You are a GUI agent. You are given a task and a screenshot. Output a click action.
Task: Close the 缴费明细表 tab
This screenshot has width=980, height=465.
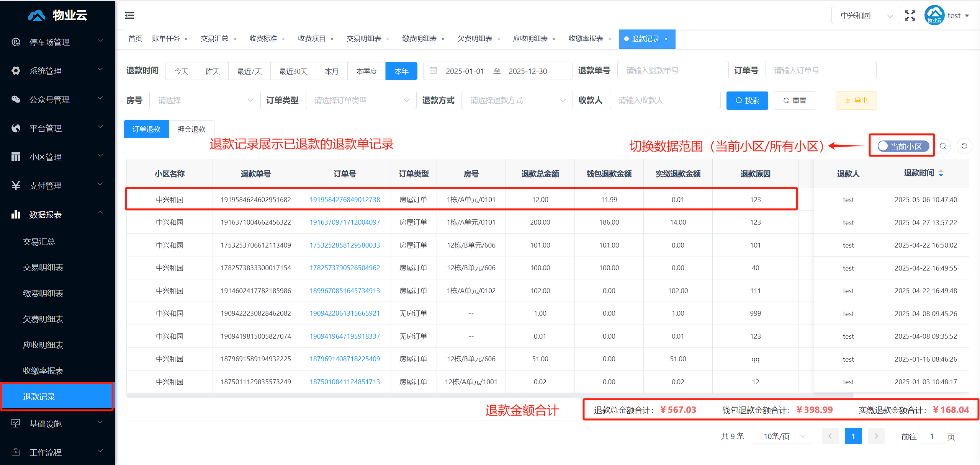click(443, 39)
